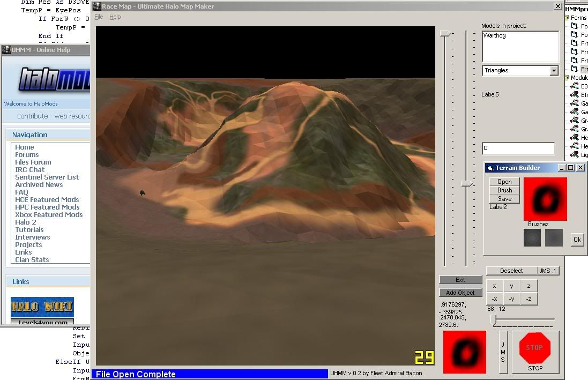Click the Race Map window title icon
The height and width of the screenshot is (380, 588).
pos(97,6)
